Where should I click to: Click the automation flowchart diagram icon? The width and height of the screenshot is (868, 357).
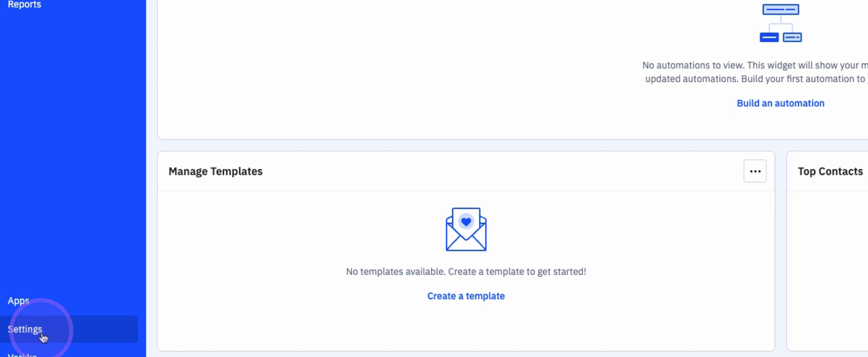click(780, 23)
